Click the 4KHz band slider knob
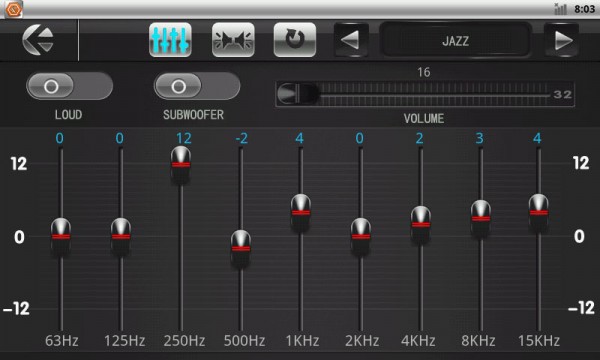The height and width of the screenshot is (360, 600). point(421,225)
